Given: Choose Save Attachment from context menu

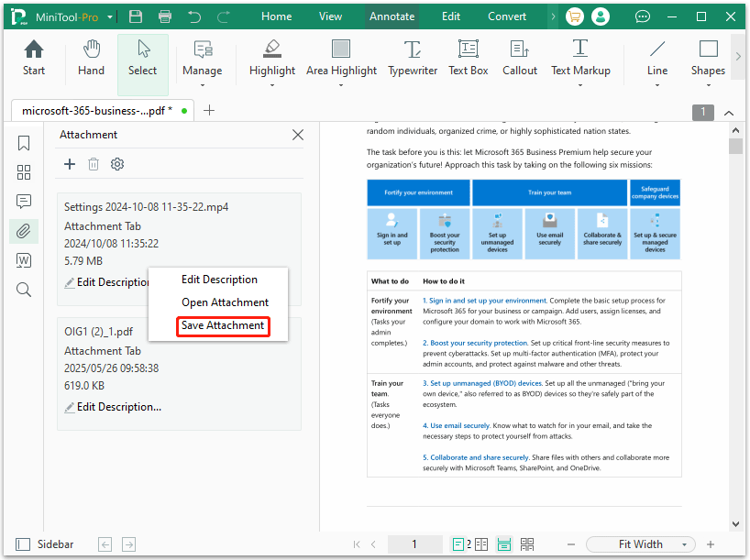Looking at the screenshot, I should (x=223, y=325).
